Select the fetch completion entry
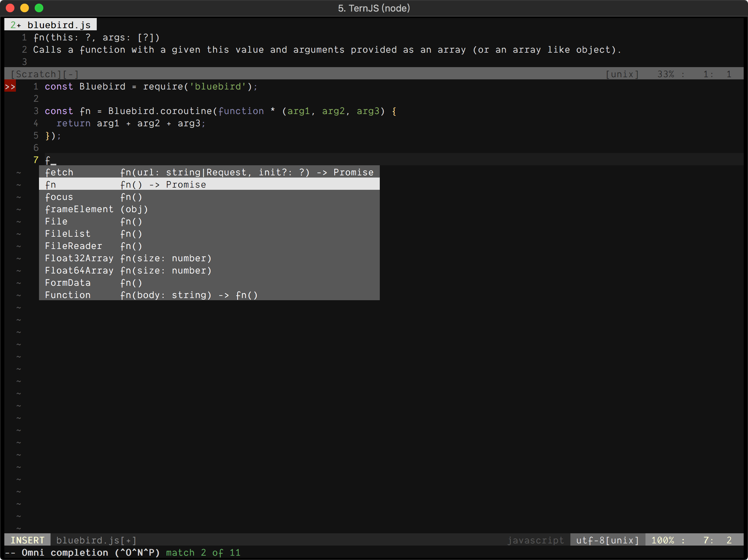This screenshot has height=560, width=748. pyautogui.click(x=59, y=172)
